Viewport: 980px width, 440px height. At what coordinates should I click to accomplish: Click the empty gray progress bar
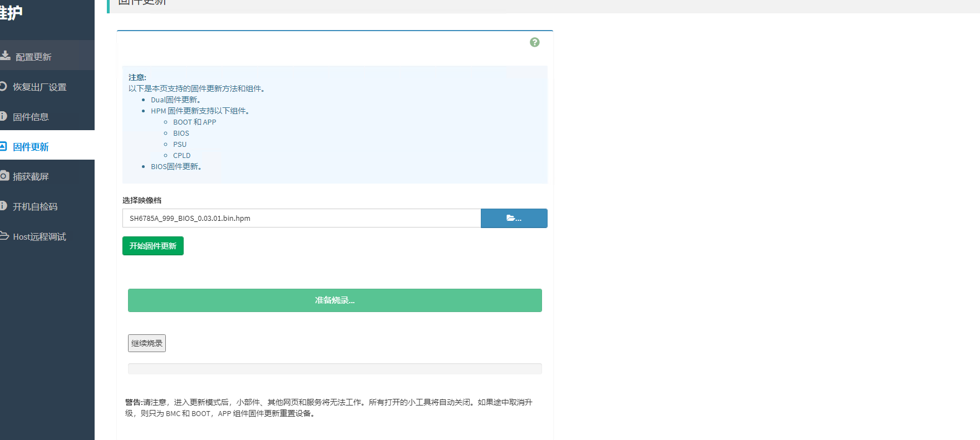pos(334,369)
